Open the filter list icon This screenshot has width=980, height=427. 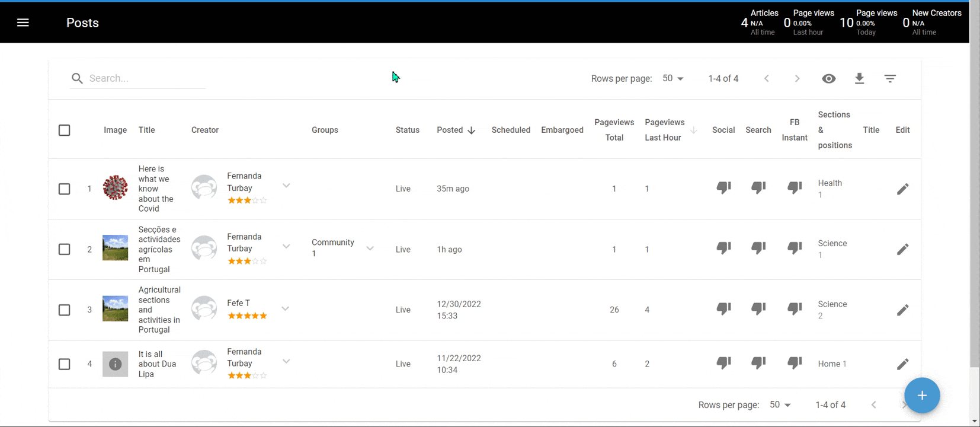[x=890, y=78]
